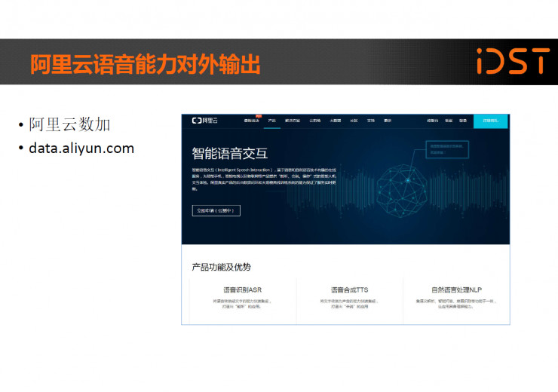Select the 大数据 navigation item
558x392 pixels.
pyautogui.click(x=336, y=121)
